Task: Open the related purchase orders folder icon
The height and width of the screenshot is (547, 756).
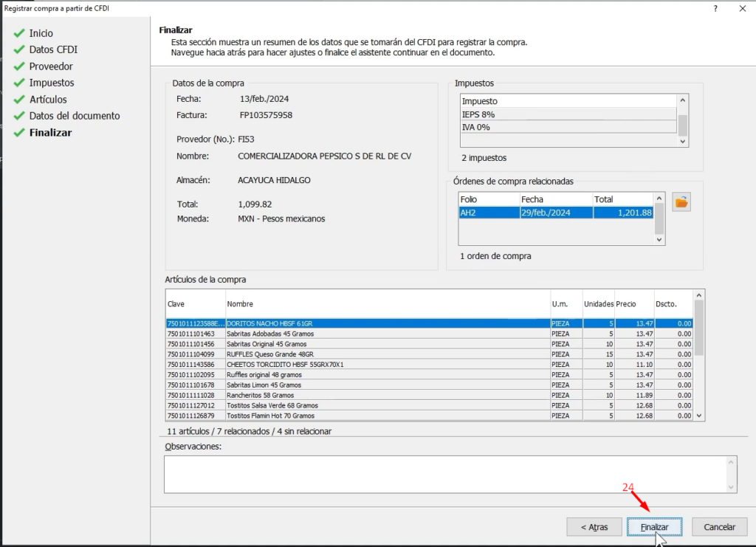Action: tap(681, 202)
